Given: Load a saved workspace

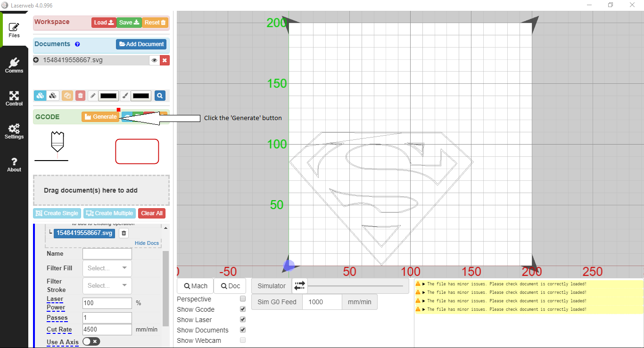Looking at the screenshot, I should pyautogui.click(x=104, y=23).
